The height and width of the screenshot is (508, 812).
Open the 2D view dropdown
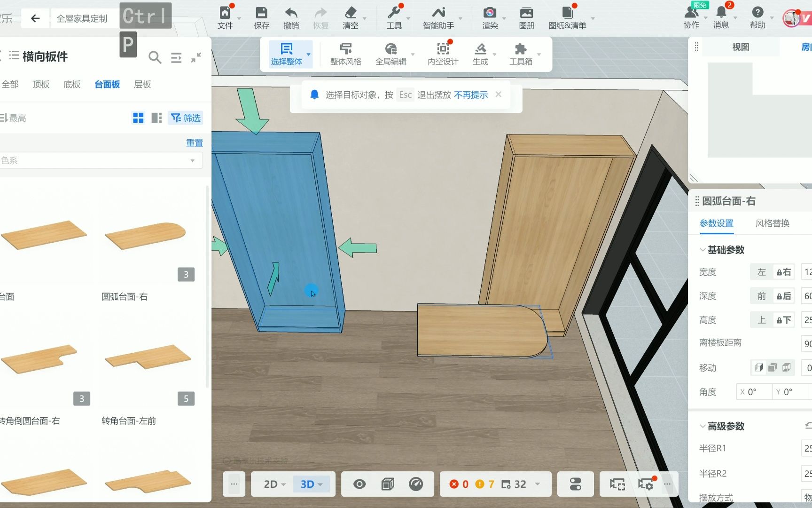[x=274, y=484]
